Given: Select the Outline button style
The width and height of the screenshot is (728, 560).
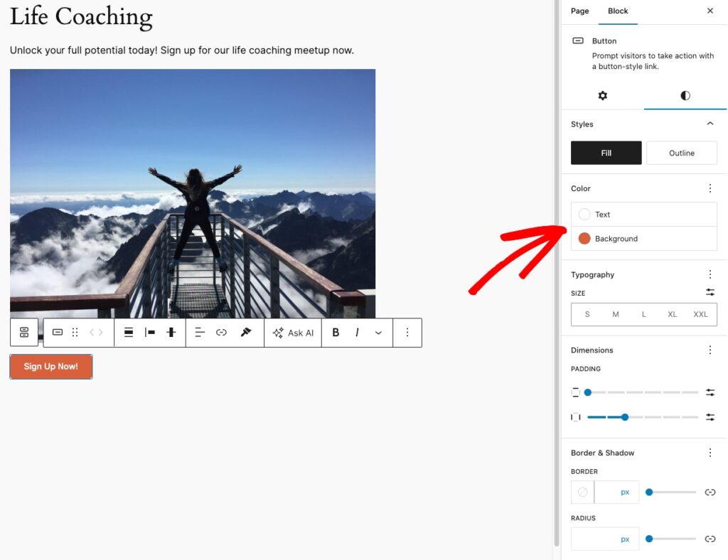Looking at the screenshot, I should (x=681, y=153).
